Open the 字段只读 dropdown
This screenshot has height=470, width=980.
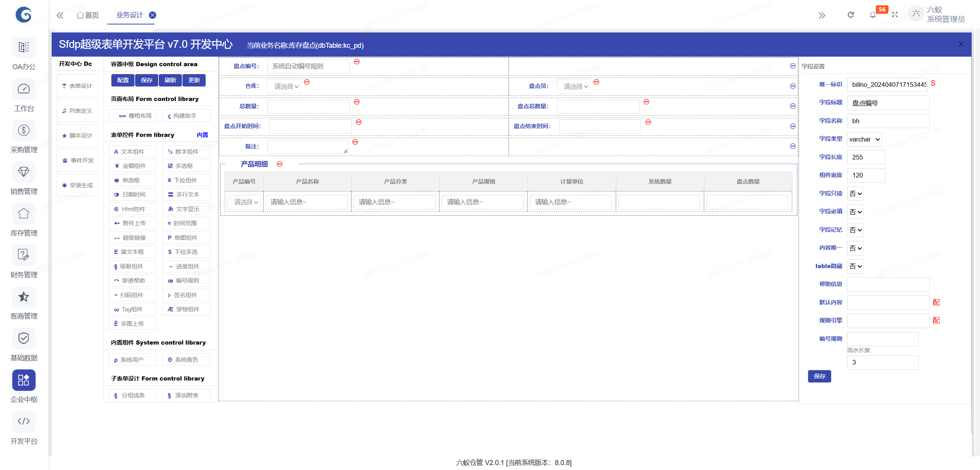pos(856,194)
